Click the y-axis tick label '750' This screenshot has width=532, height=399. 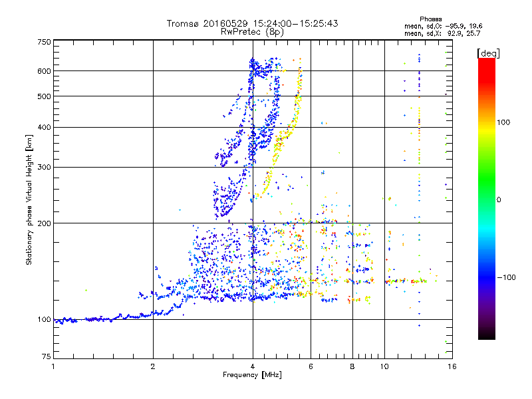point(44,42)
